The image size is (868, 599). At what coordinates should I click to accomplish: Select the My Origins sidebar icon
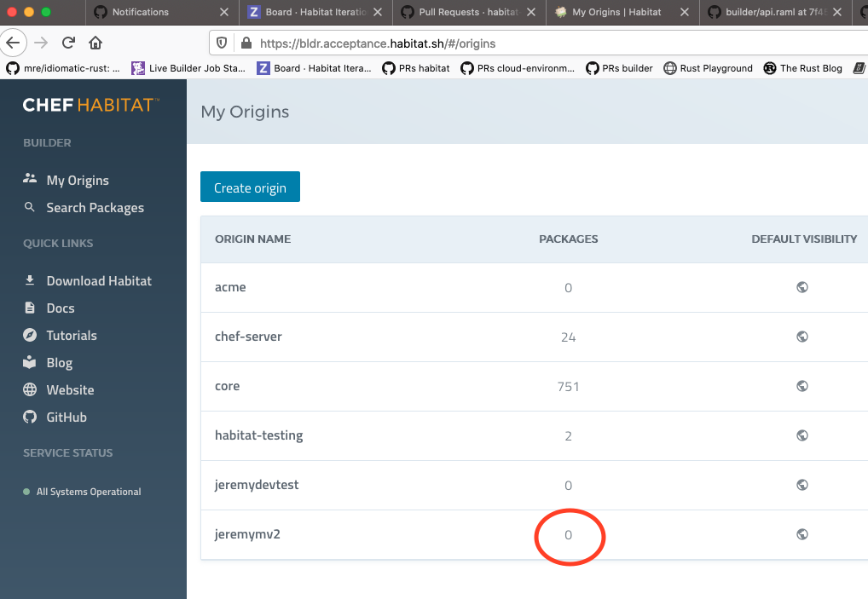coord(32,179)
